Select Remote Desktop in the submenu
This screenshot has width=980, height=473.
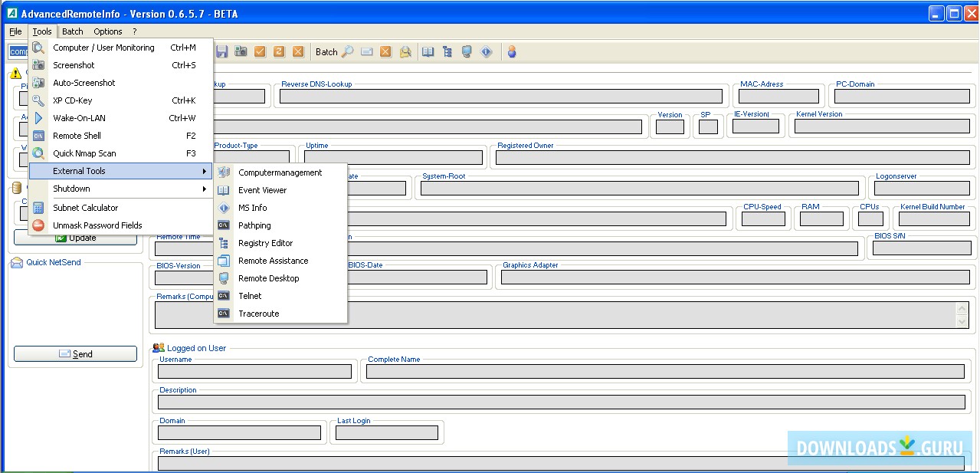click(268, 278)
